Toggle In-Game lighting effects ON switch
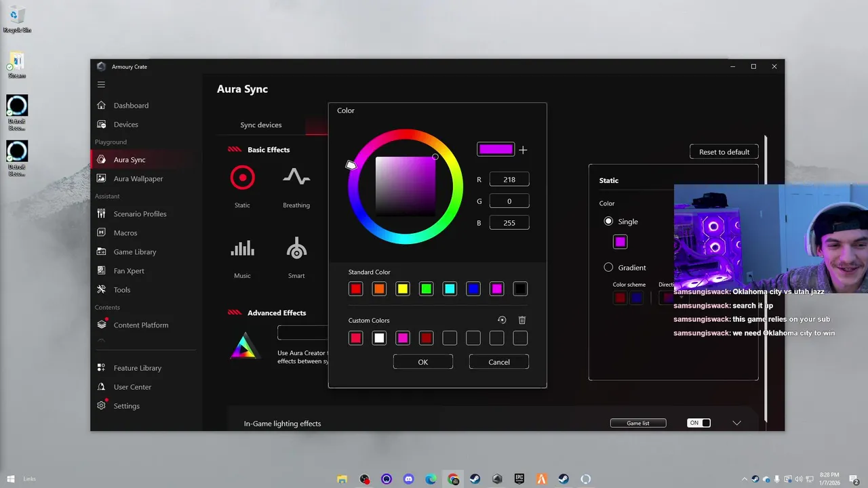The image size is (868, 488). coord(699,423)
